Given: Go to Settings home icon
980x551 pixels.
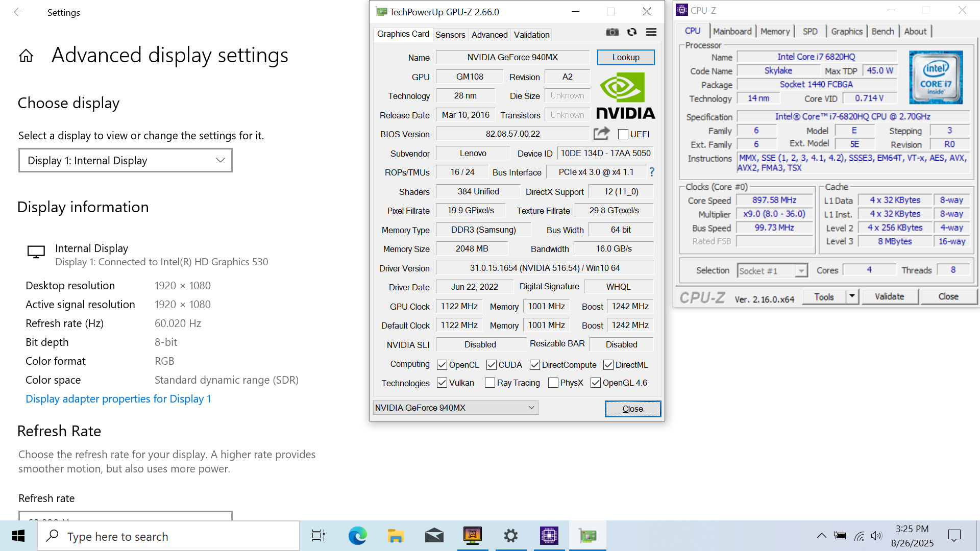Looking at the screenshot, I should point(26,56).
